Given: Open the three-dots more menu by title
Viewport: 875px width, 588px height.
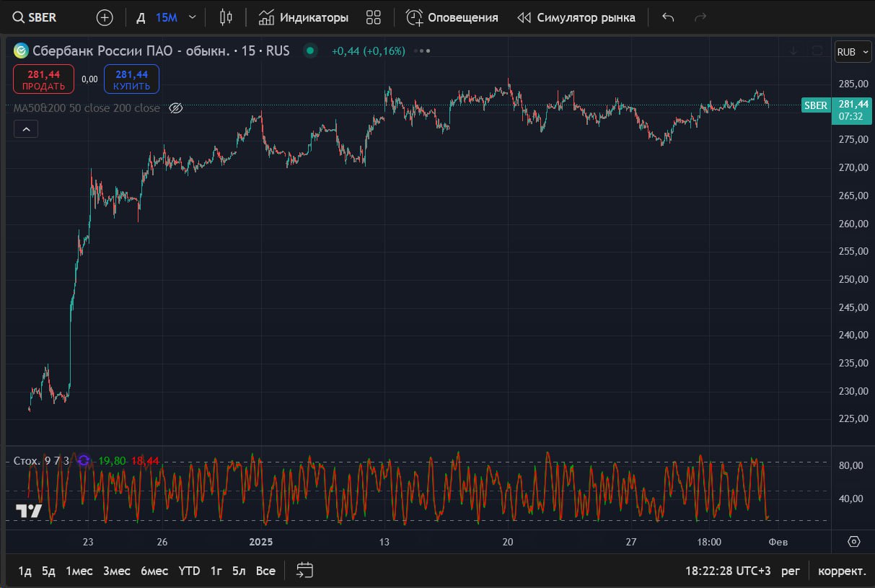Looking at the screenshot, I should [x=423, y=51].
